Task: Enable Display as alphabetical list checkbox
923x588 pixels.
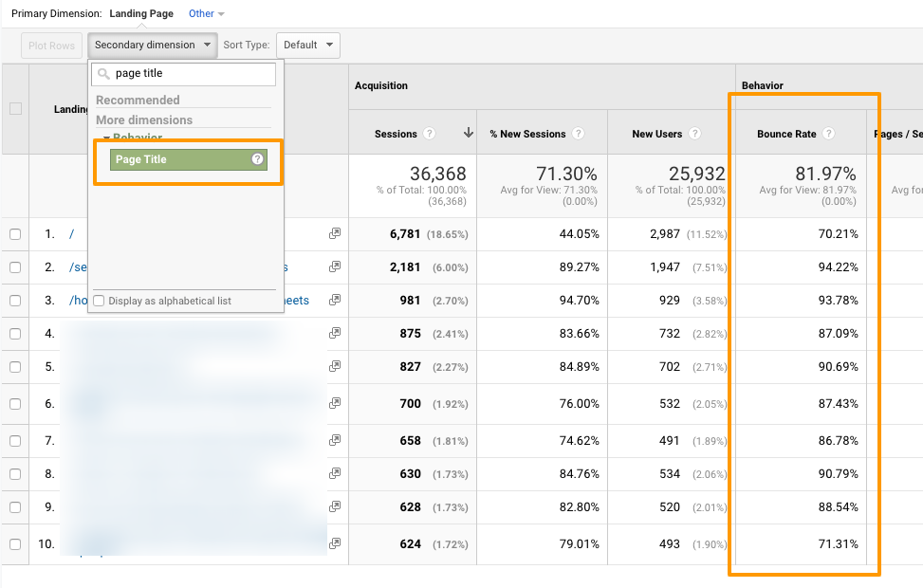Action: 100,301
